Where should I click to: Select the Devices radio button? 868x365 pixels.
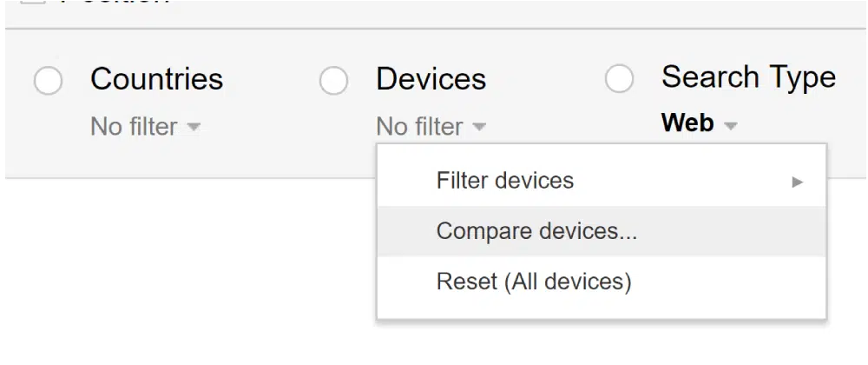tap(333, 81)
